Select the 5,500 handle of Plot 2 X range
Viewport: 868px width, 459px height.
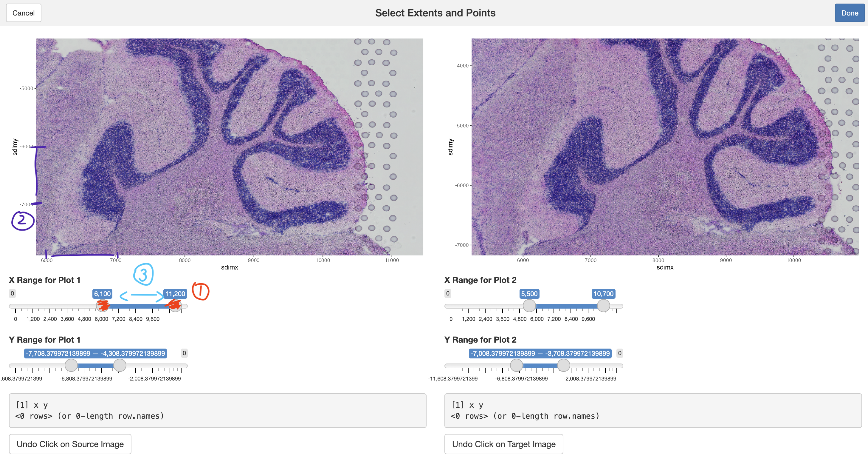[529, 306]
